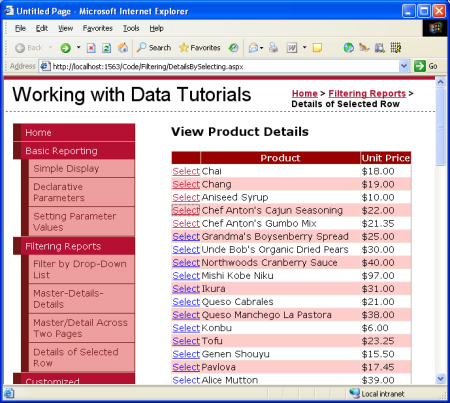Expand the address bar dropdown arrow
This screenshot has width=450, height=403.
coord(404,66)
